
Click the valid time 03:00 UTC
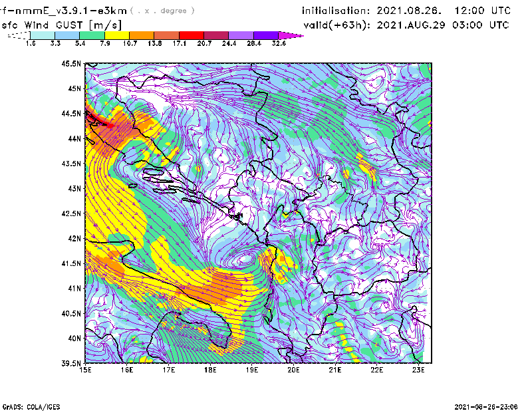[480, 25]
